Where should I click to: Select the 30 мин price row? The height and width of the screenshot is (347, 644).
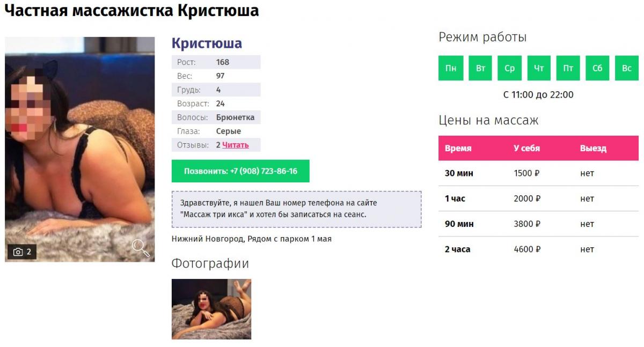(538, 173)
